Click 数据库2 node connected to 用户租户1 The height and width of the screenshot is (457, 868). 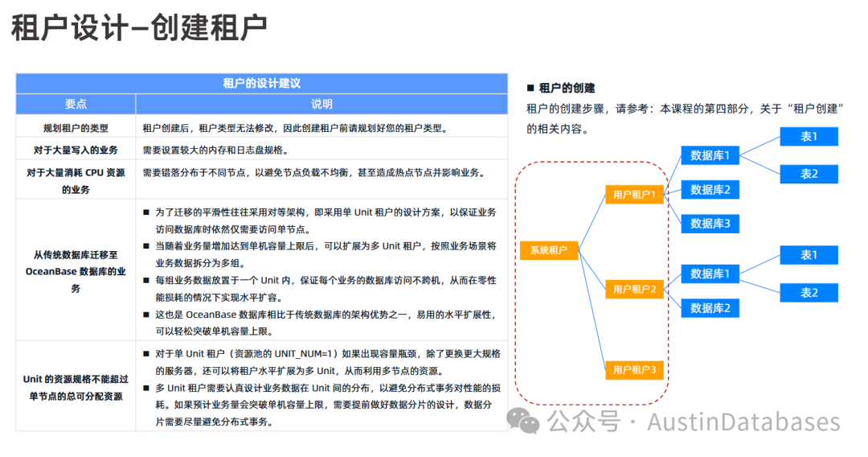710,190
